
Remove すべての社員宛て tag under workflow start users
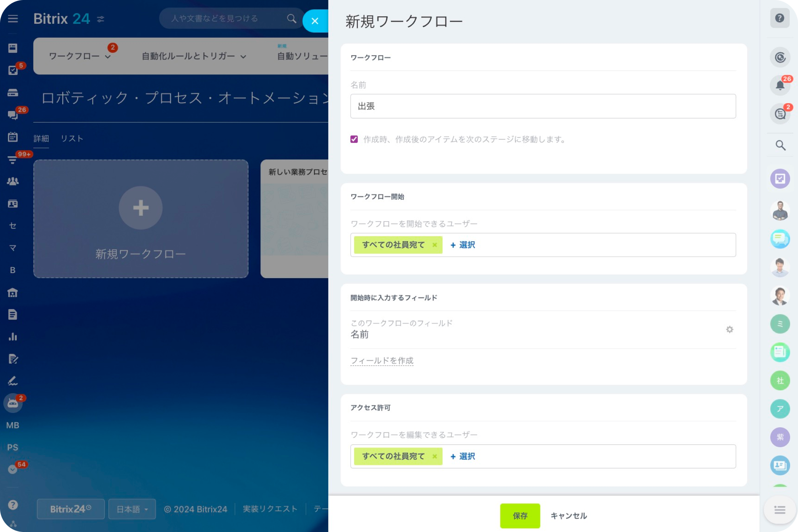(435, 245)
